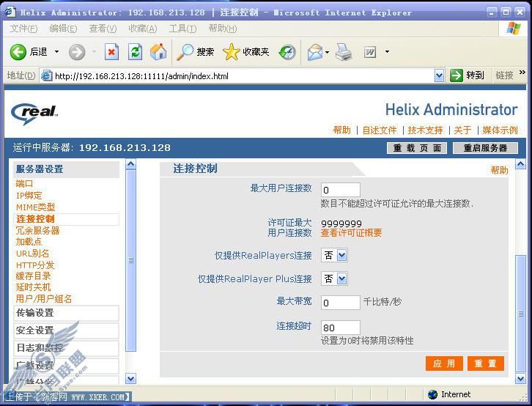This screenshot has width=532, height=406.
Task: Click the green Go arrow icon
Action: click(x=457, y=75)
